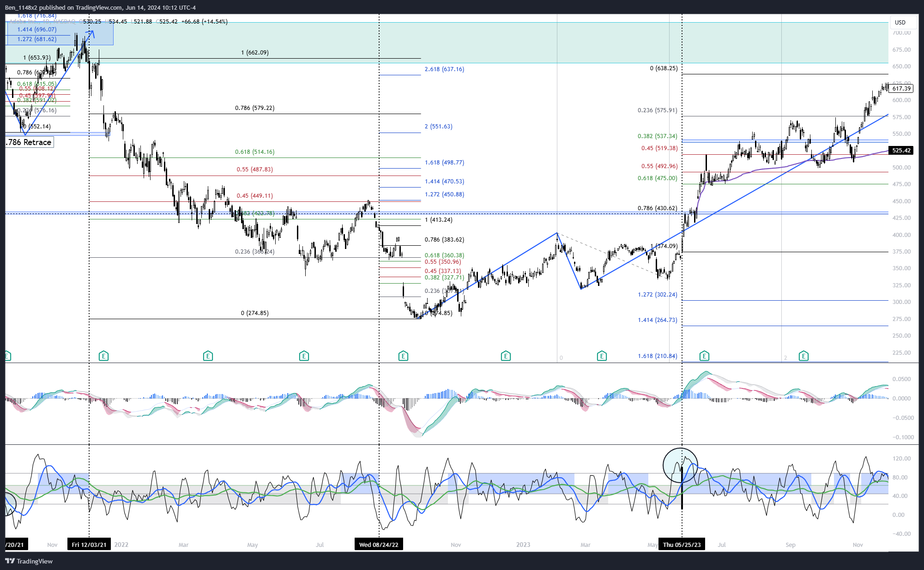Select the 1.272 (302.24) extension label
The image size is (924, 570).
click(x=658, y=295)
